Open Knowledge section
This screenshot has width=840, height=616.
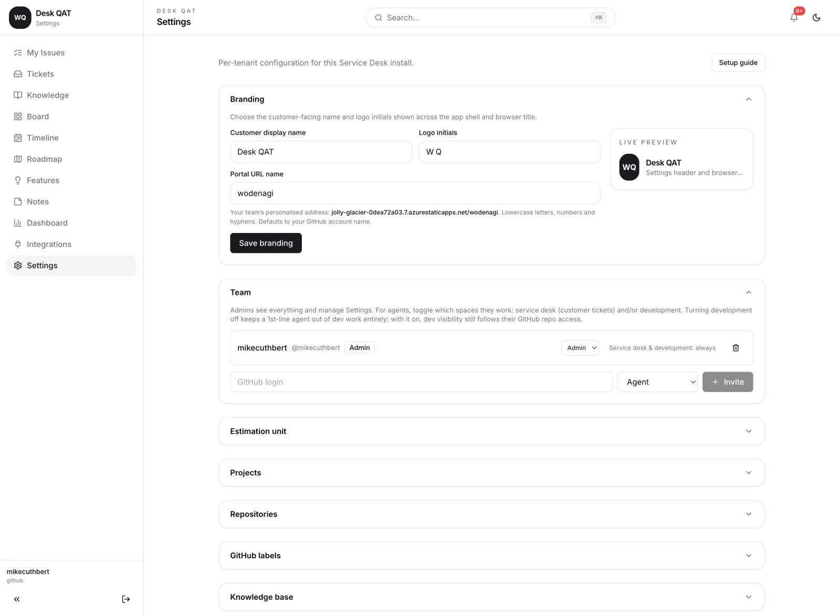click(x=71, y=95)
